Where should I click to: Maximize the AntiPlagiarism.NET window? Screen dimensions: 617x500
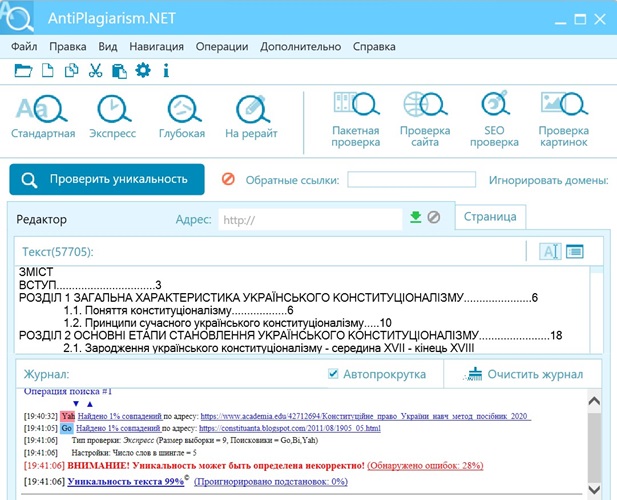[580, 19]
